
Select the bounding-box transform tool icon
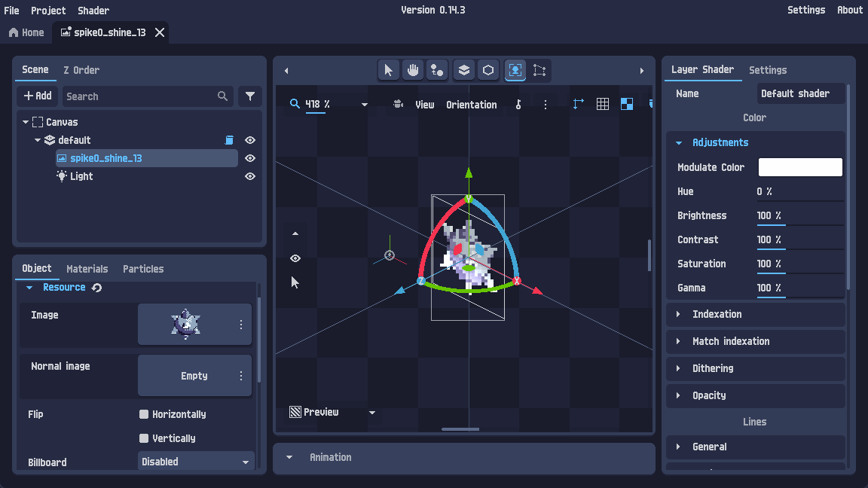[x=539, y=70]
